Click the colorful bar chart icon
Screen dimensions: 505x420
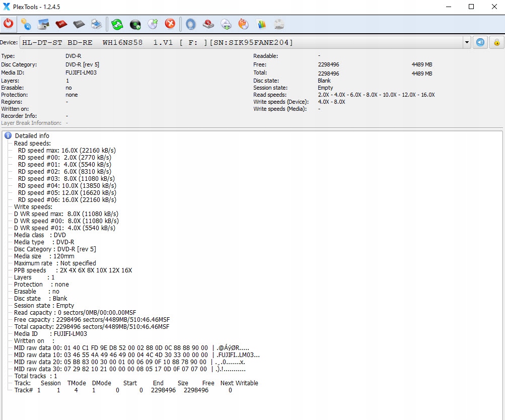(x=261, y=24)
